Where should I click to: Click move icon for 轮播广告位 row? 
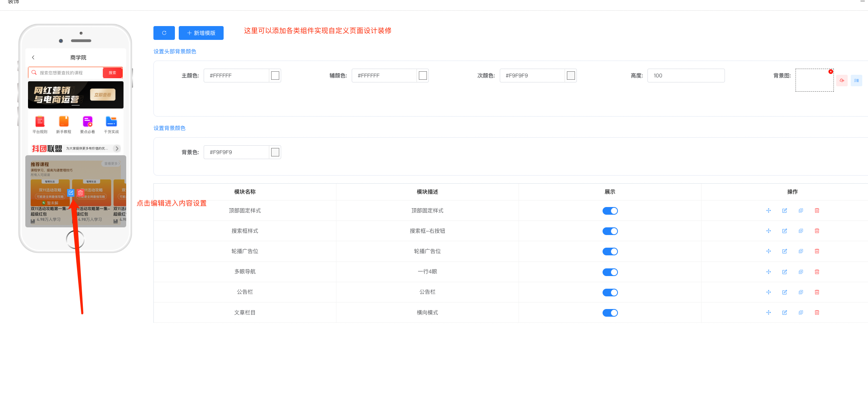pyautogui.click(x=769, y=251)
